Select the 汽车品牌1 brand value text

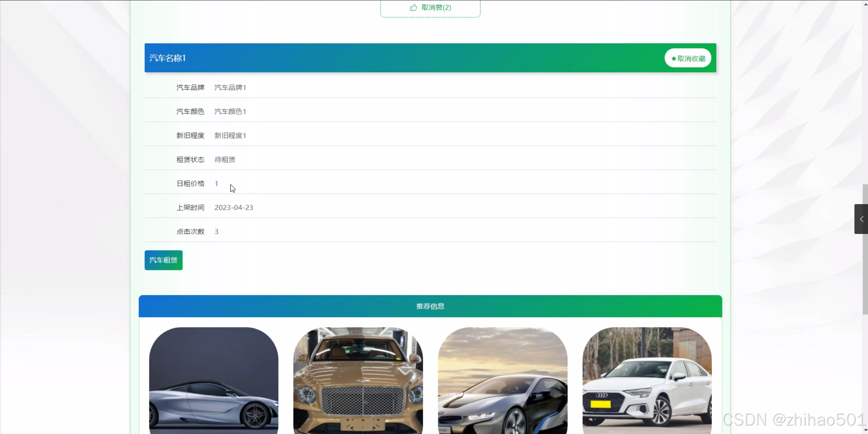pyautogui.click(x=230, y=87)
